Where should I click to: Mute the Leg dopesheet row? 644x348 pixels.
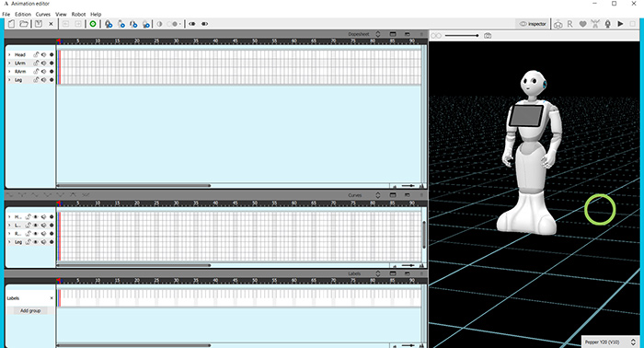(x=43, y=80)
